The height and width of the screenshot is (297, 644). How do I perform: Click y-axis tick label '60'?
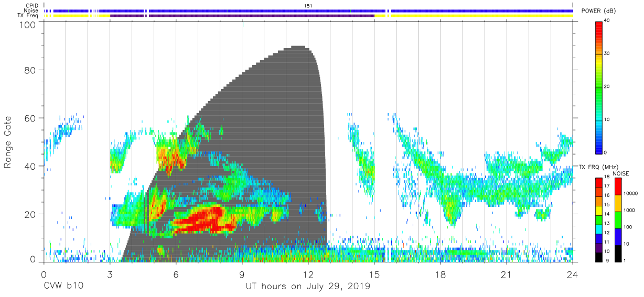(x=31, y=118)
